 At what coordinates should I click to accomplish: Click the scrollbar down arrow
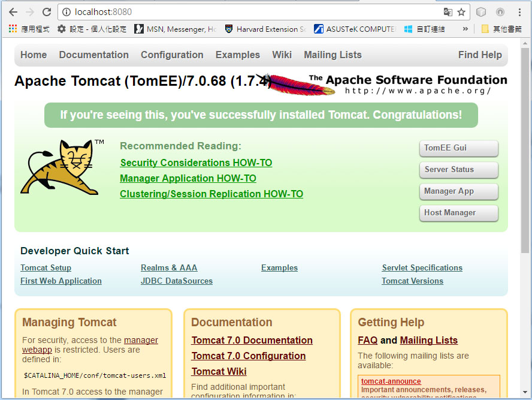(525, 392)
